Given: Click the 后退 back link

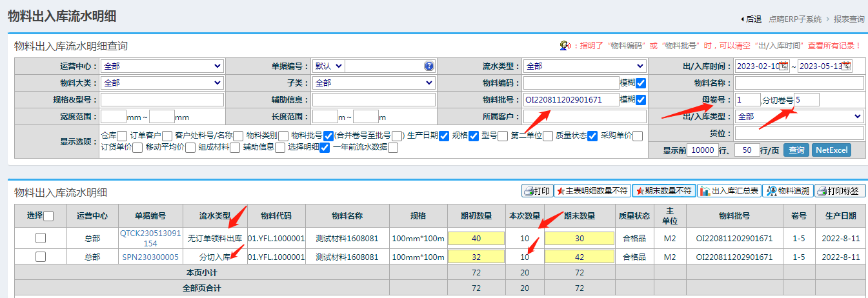Looking at the screenshot, I should pos(752,19).
